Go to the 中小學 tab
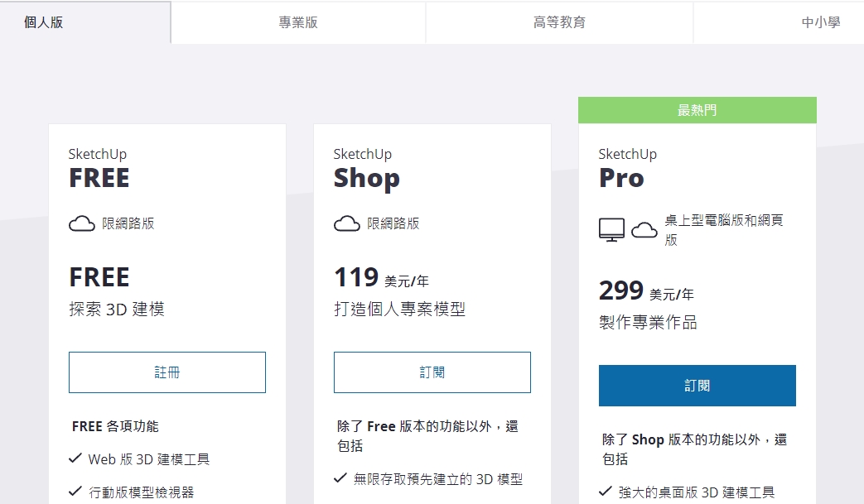 coord(780,22)
